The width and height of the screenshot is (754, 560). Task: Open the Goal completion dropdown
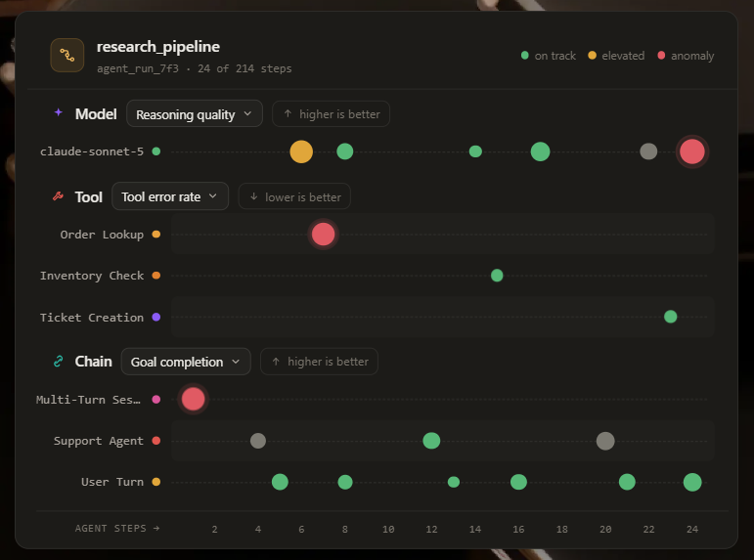(x=186, y=362)
